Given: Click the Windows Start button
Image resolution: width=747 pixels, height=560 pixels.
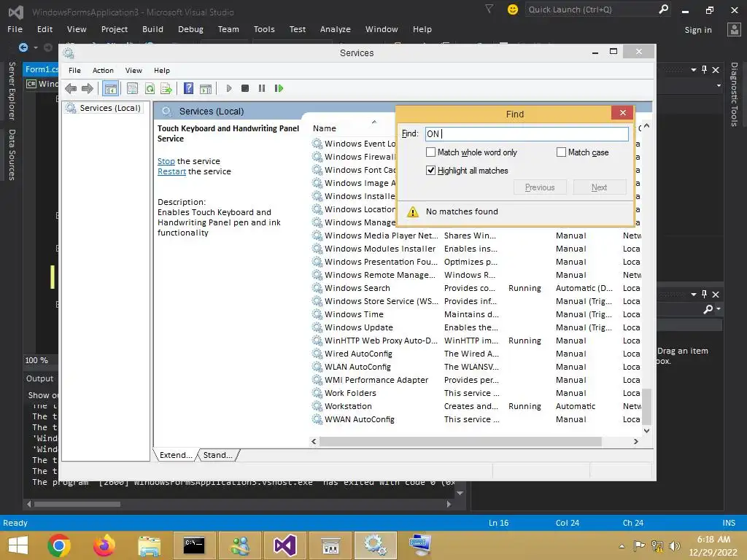Looking at the screenshot, I should point(18,545).
